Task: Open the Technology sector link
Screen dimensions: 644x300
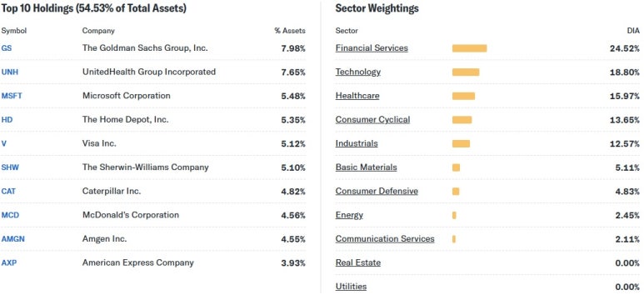Action: click(358, 72)
